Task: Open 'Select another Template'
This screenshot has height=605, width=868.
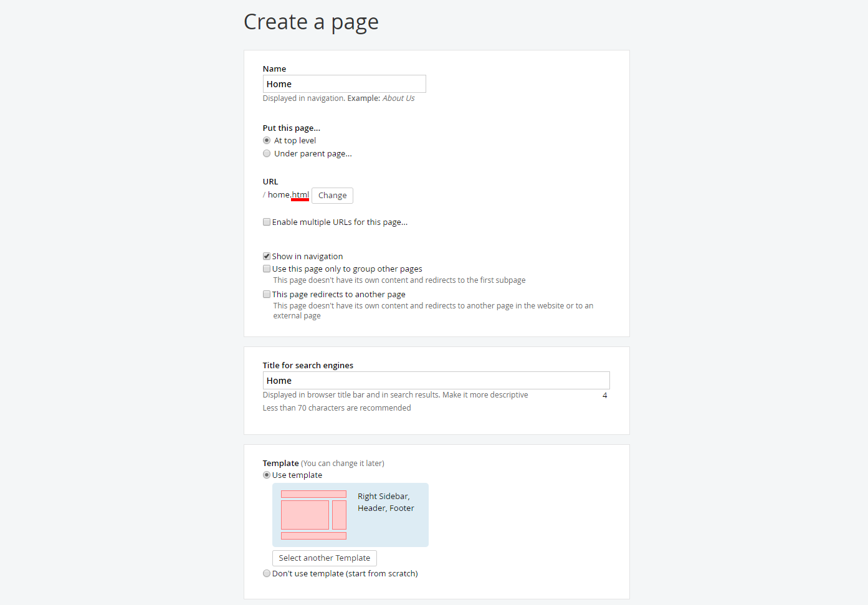Action: click(x=324, y=558)
